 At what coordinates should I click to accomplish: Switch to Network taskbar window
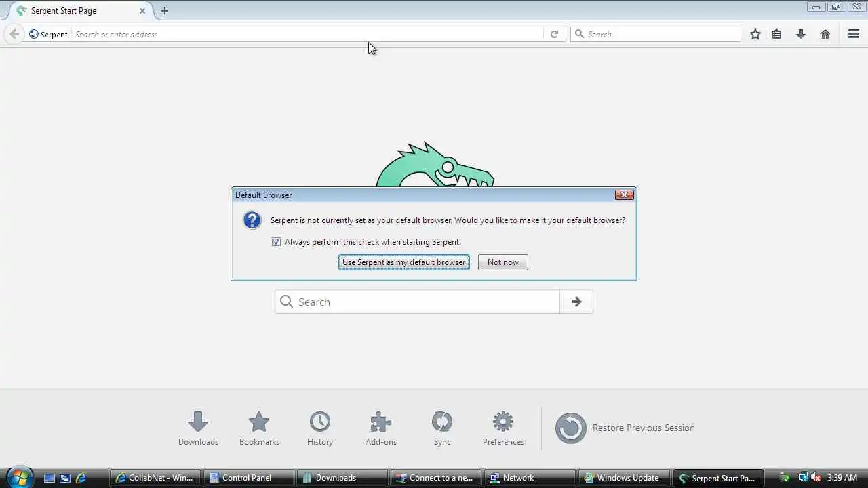[529, 478]
